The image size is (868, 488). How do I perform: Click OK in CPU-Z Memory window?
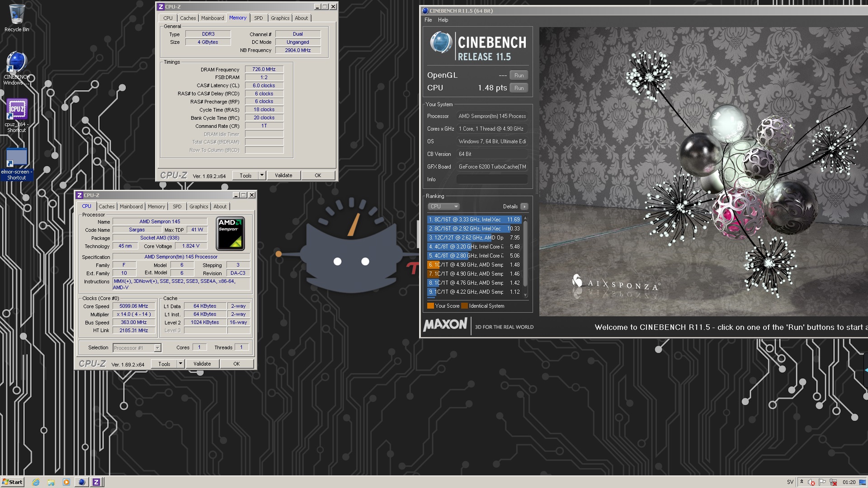318,175
